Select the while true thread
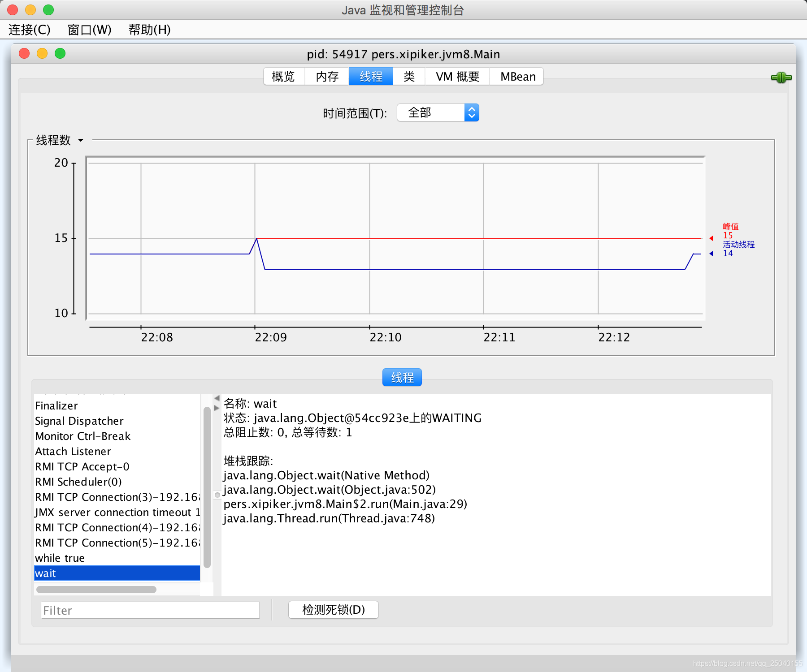The image size is (807, 672). 117,558
